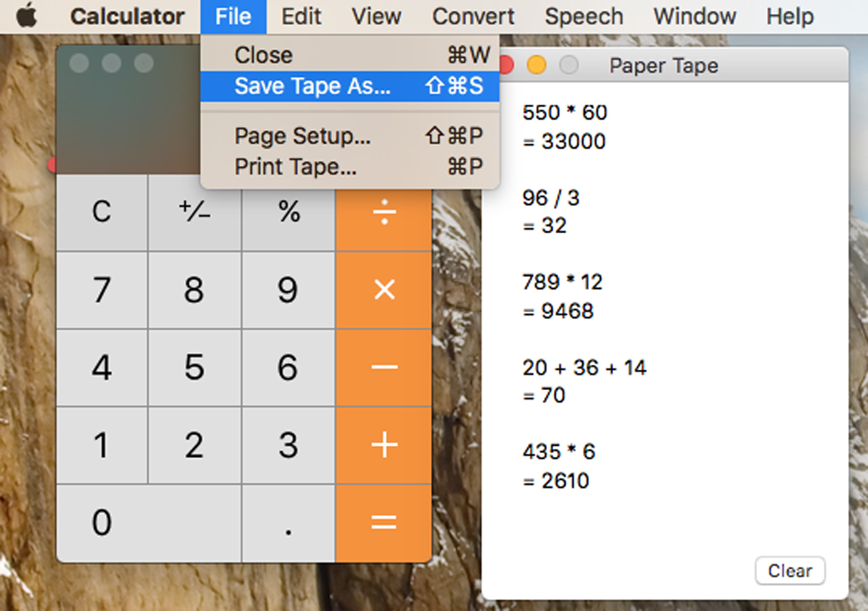868x611 pixels.
Task: Open the Speech menu
Action: point(584,16)
